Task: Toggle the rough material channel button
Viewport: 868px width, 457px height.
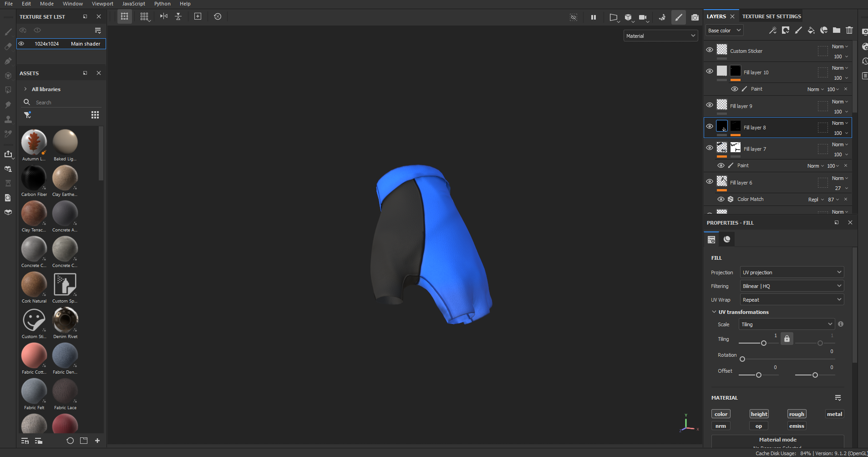Action: tap(796, 414)
